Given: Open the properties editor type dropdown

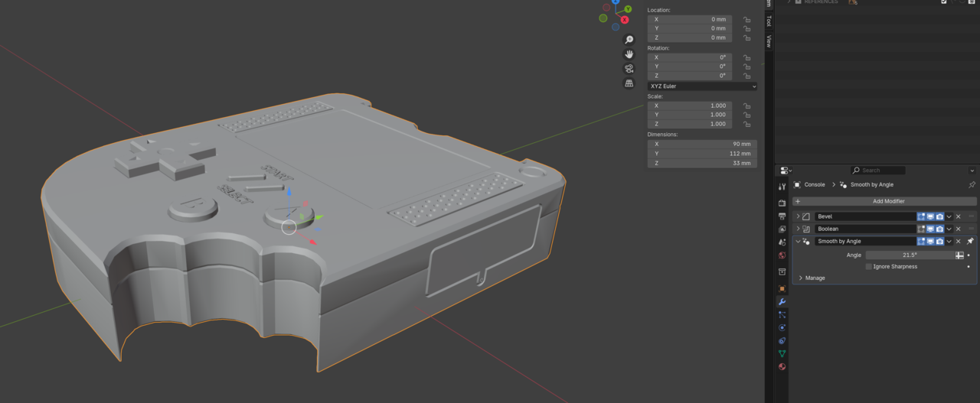Looking at the screenshot, I should click(786, 171).
